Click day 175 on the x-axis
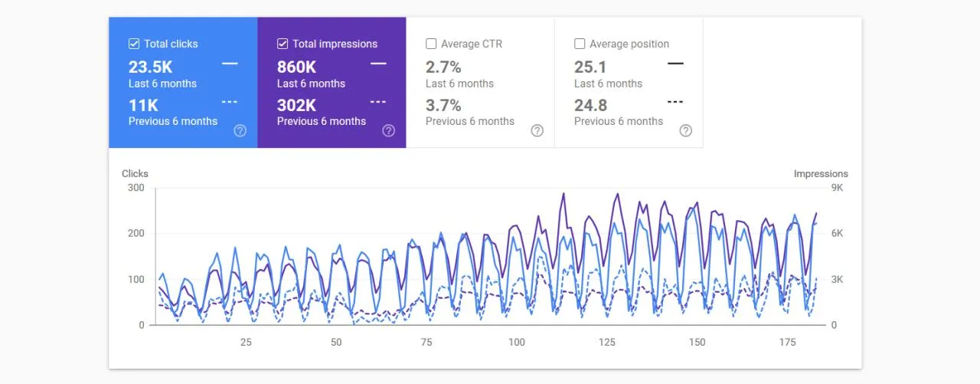The height and width of the screenshot is (384, 980). [788, 342]
